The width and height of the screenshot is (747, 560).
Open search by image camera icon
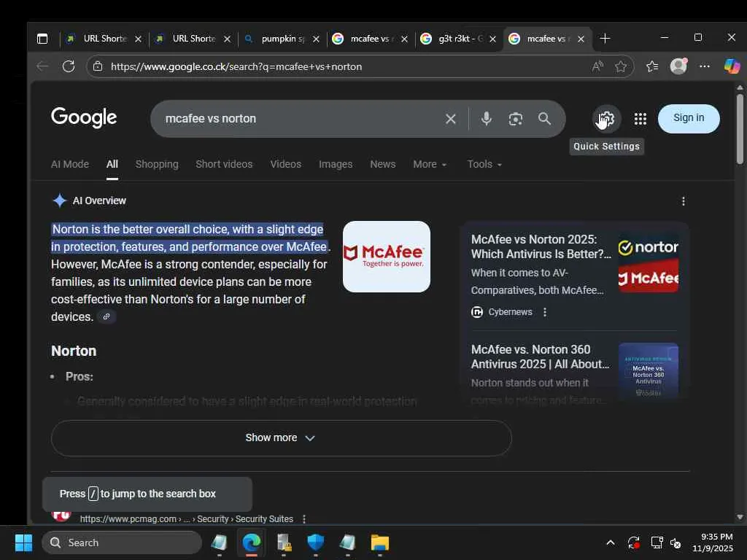point(516,119)
